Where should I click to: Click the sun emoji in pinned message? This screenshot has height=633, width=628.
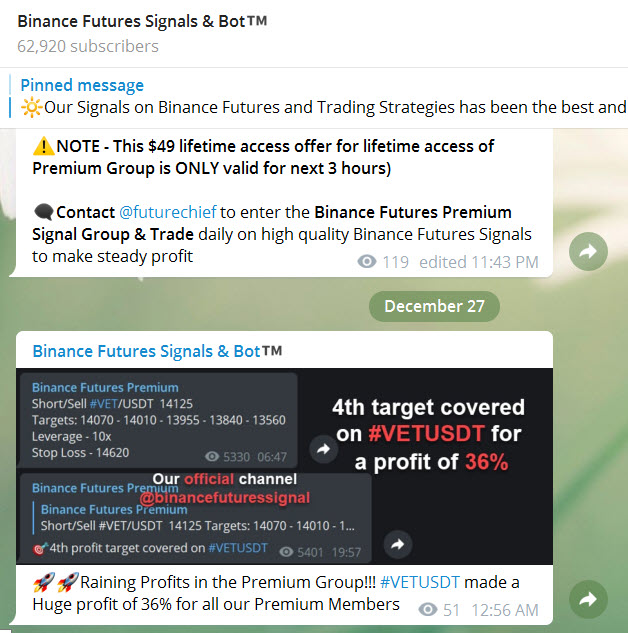(29, 107)
